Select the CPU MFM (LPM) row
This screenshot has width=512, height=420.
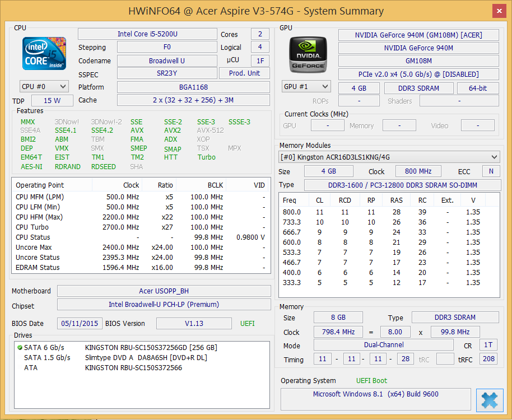[x=141, y=197]
